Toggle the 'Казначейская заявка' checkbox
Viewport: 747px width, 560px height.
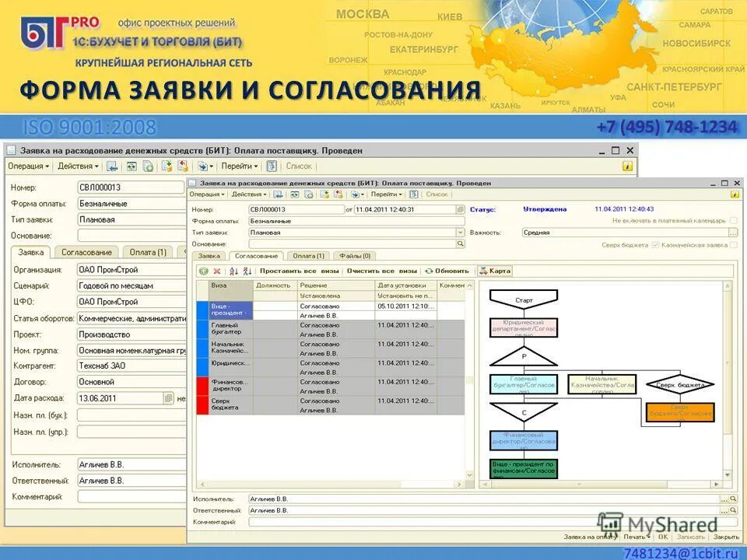tap(733, 245)
